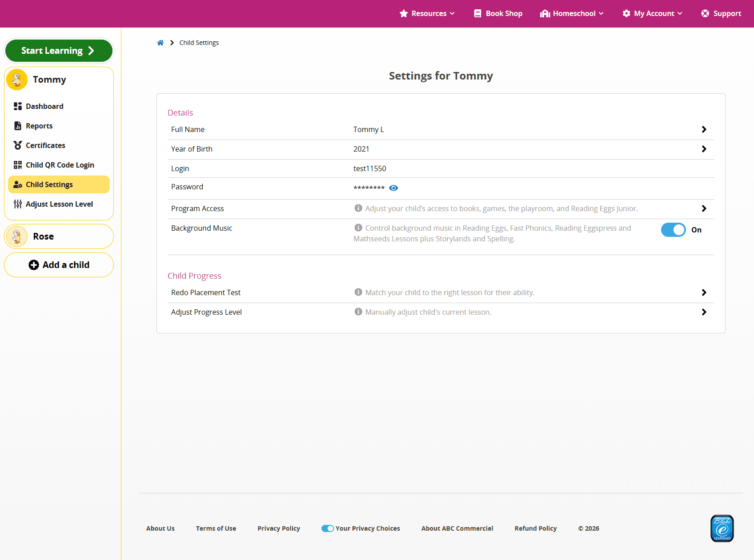
Task: Click Program Access info icon
Action: (x=358, y=208)
